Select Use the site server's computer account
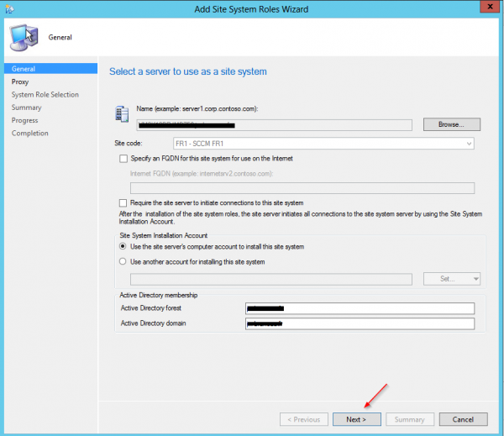 point(123,246)
